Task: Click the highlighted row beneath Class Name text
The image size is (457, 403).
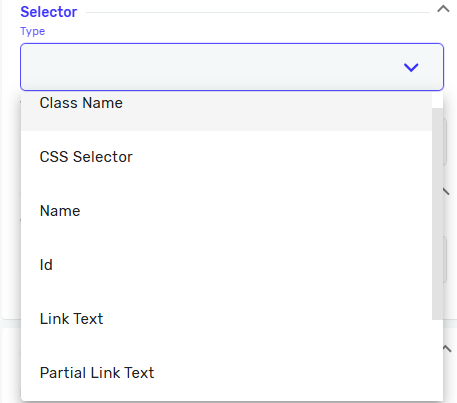Action: [x=226, y=121]
